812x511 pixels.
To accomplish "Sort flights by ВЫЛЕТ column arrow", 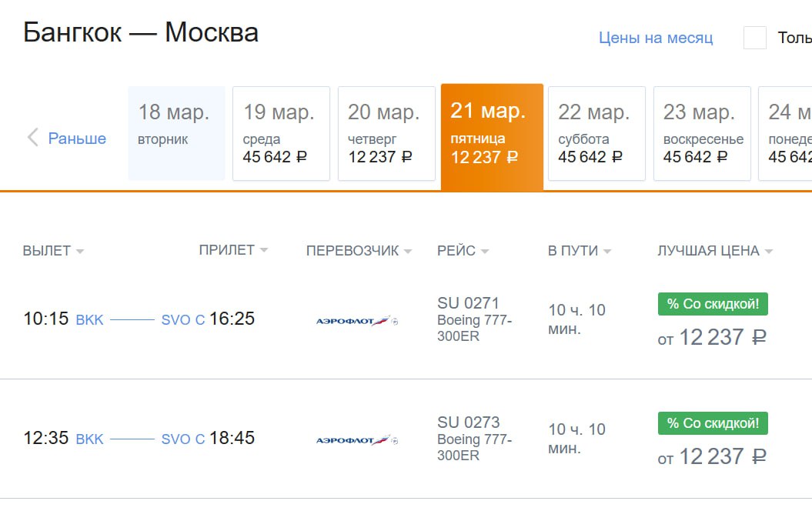I will coord(80,252).
